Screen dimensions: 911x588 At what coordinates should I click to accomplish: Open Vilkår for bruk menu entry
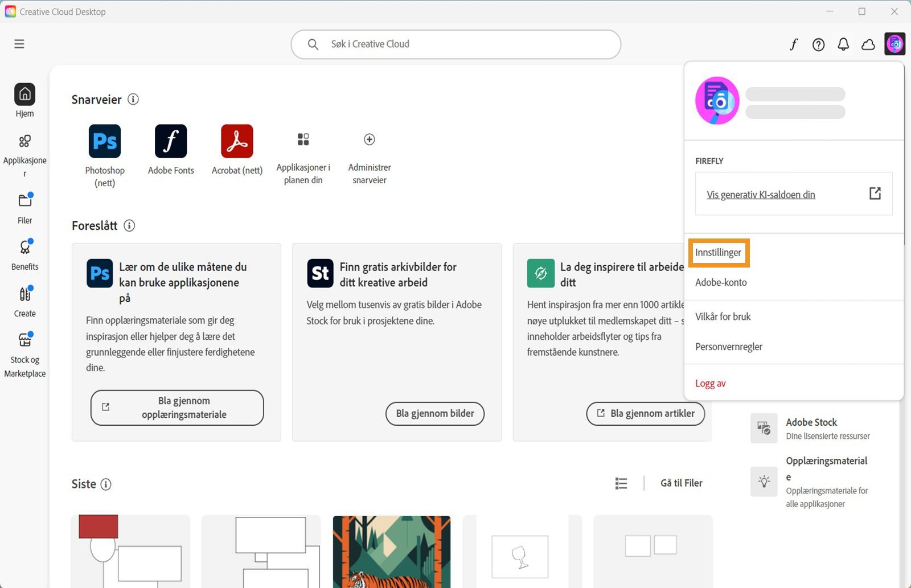[x=723, y=316]
